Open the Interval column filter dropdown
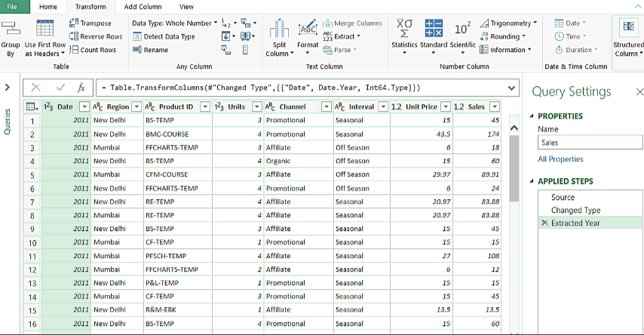 pyautogui.click(x=383, y=107)
